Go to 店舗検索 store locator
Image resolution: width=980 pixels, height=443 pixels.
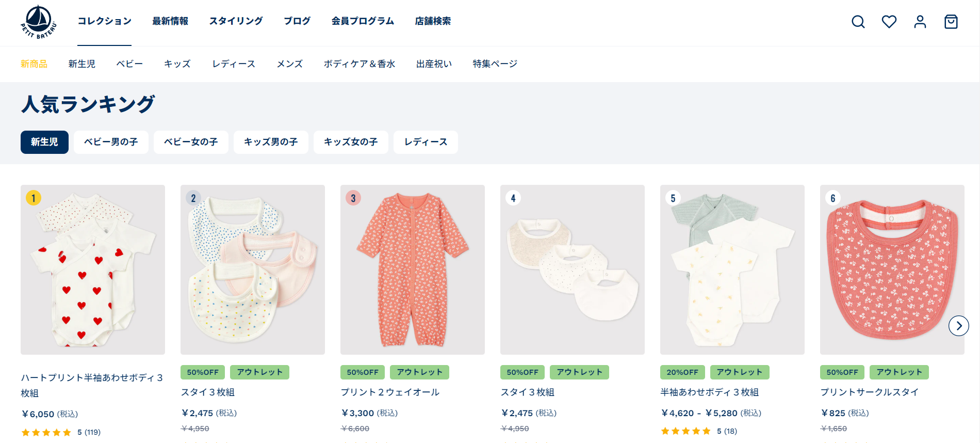pos(433,21)
